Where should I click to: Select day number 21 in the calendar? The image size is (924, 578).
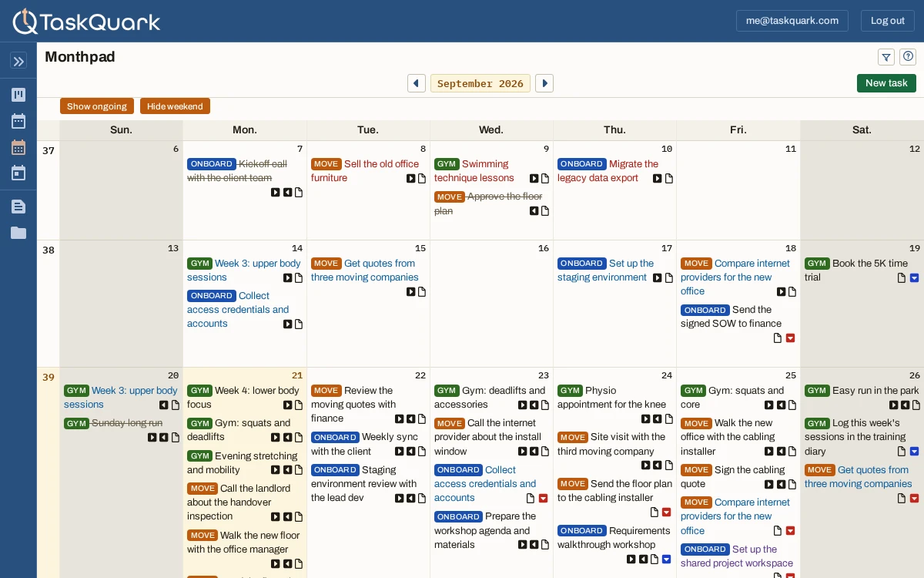pos(297,375)
